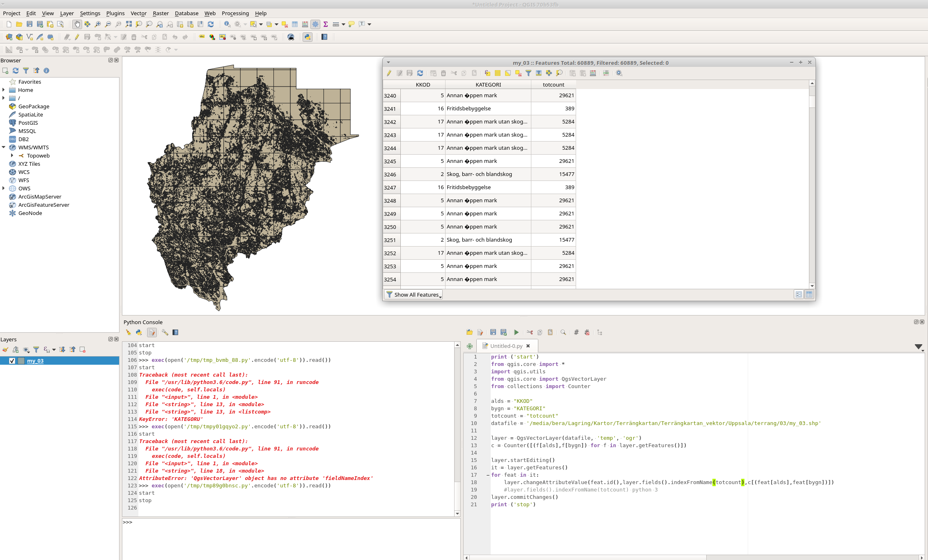
Task: Select GeoPackage in the Browser tree
Action: (x=34, y=106)
